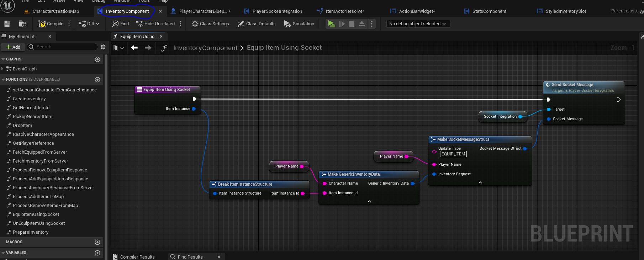
Task: Click InventoryComponent in the breadcrumb
Action: [x=205, y=48]
